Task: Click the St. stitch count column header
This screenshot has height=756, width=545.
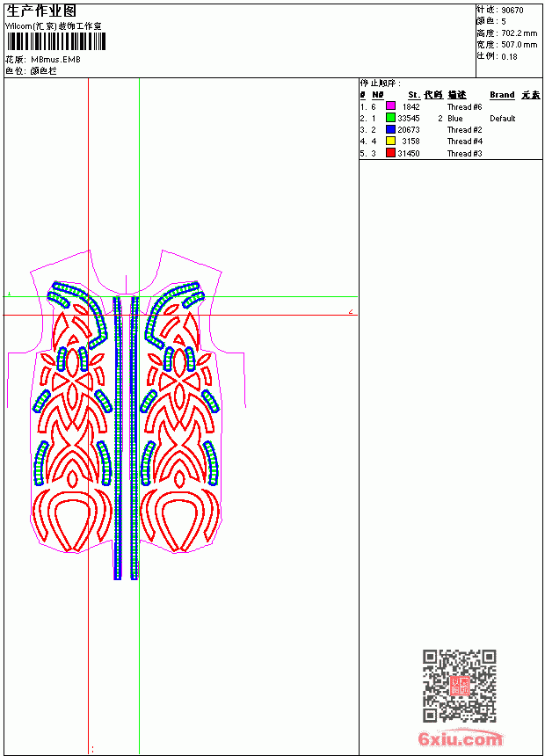Action: point(413,95)
